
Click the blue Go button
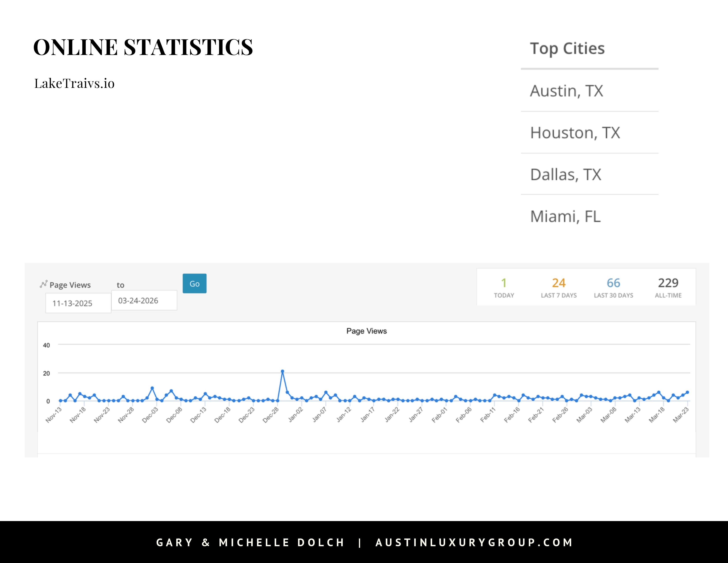(194, 283)
